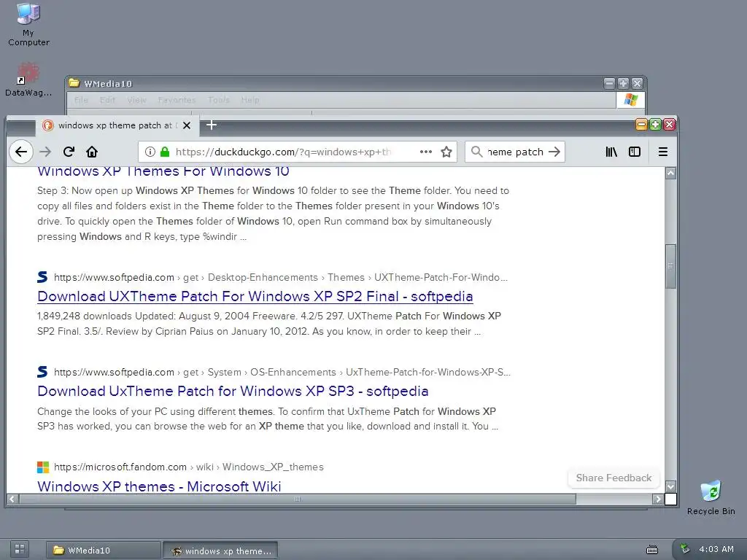Switch to WMedia10 taskbar button
The height and width of the screenshot is (560, 747).
104,550
